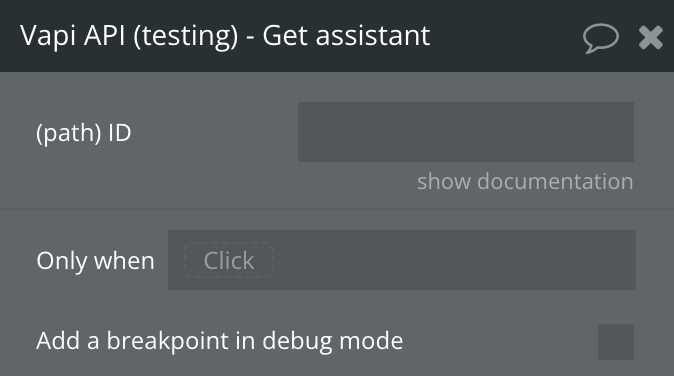
Task: Start a condition using the Click placeholder
Action: tap(229, 260)
